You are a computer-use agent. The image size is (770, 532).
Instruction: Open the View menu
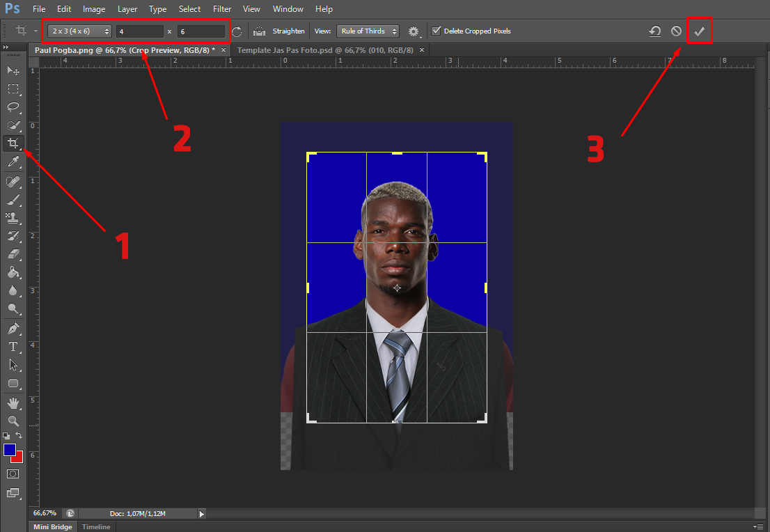click(x=251, y=9)
